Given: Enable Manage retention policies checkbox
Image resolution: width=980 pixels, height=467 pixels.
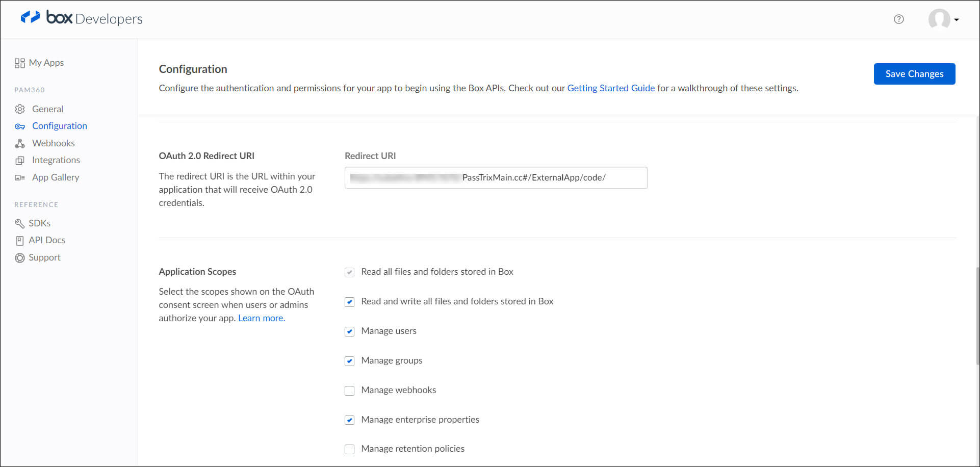Looking at the screenshot, I should [x=349, y=449].
